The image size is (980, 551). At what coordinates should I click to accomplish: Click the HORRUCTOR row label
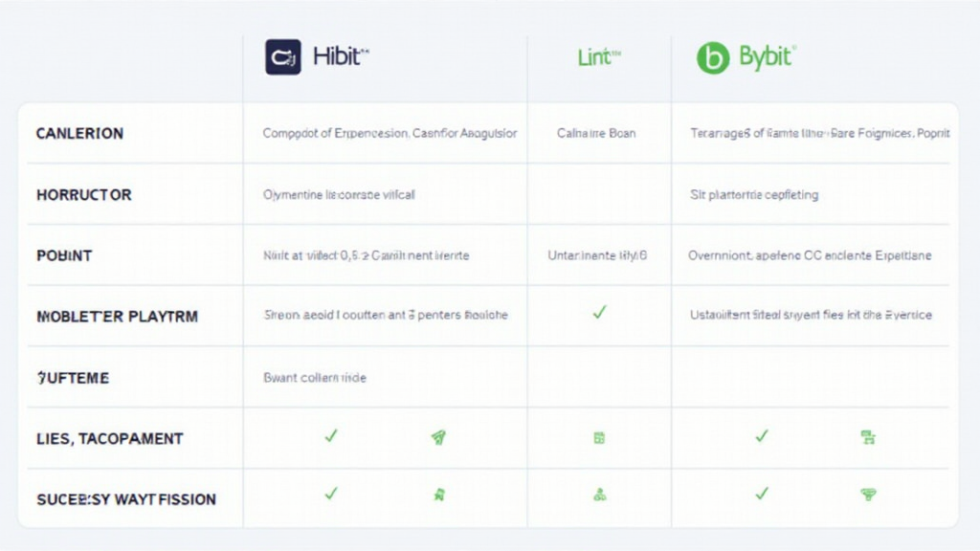tap(83, 195)
